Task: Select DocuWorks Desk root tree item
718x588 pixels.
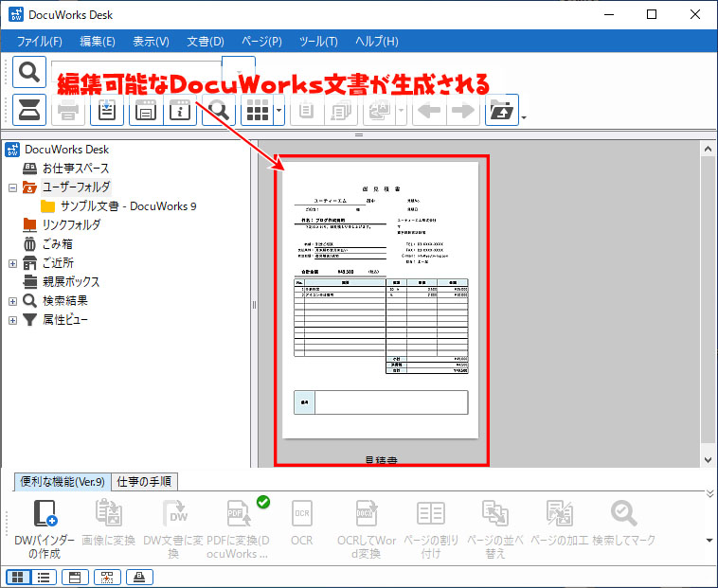Action: tap(67, 150)
